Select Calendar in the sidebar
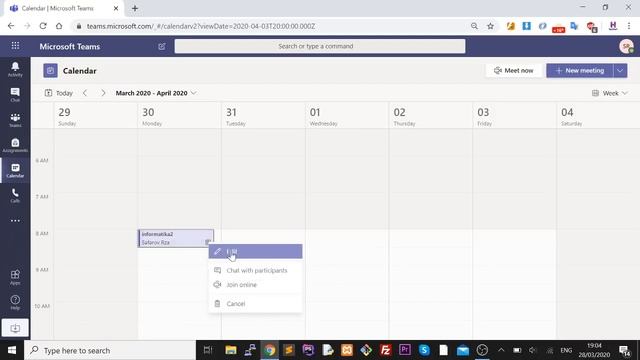640x360 pixels. pos(15,170)
